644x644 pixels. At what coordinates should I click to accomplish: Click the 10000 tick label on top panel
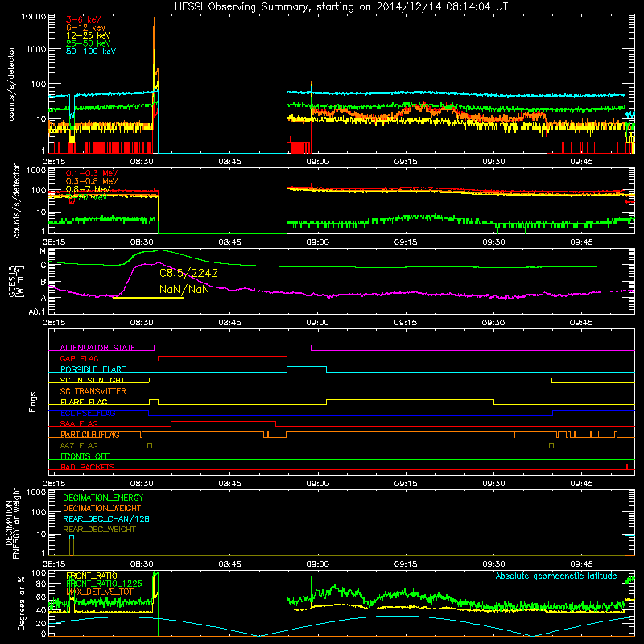34,17
